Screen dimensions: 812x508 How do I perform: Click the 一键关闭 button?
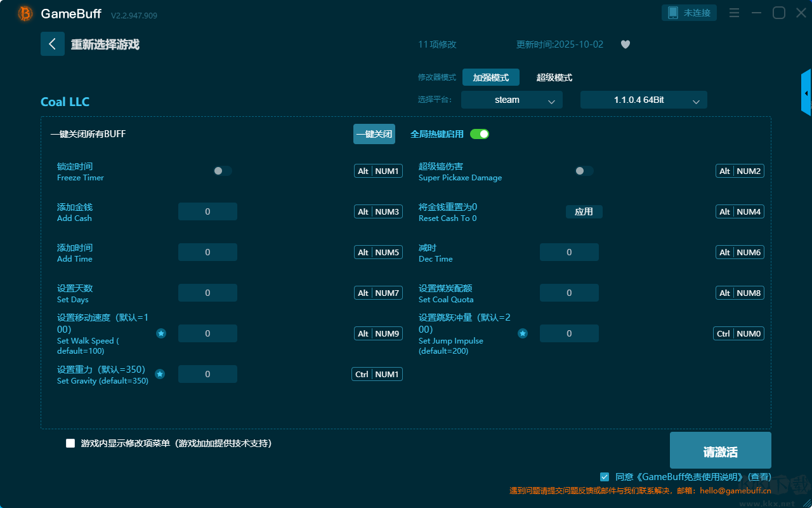click(374, 134)
